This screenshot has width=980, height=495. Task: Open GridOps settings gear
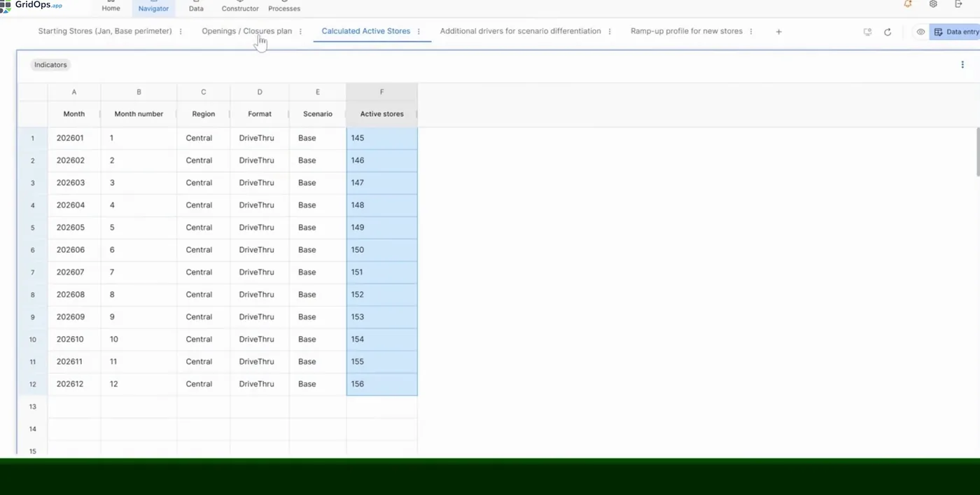point(933,4)
